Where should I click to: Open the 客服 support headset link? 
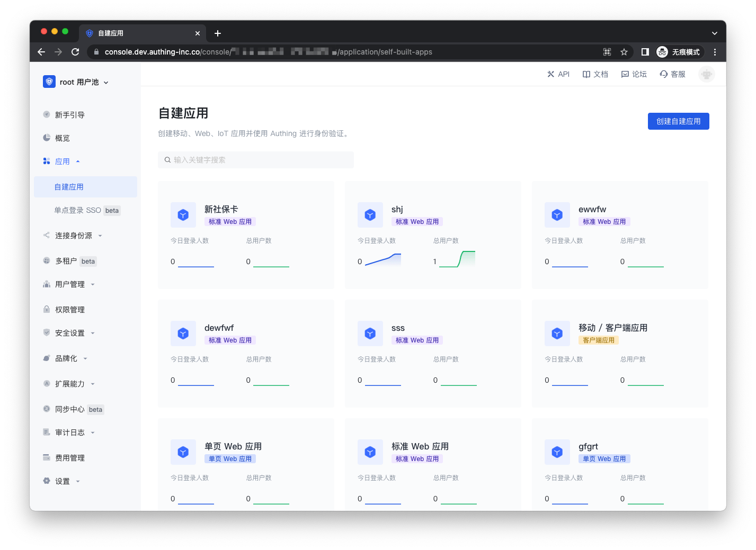click(x=672, y=74)
